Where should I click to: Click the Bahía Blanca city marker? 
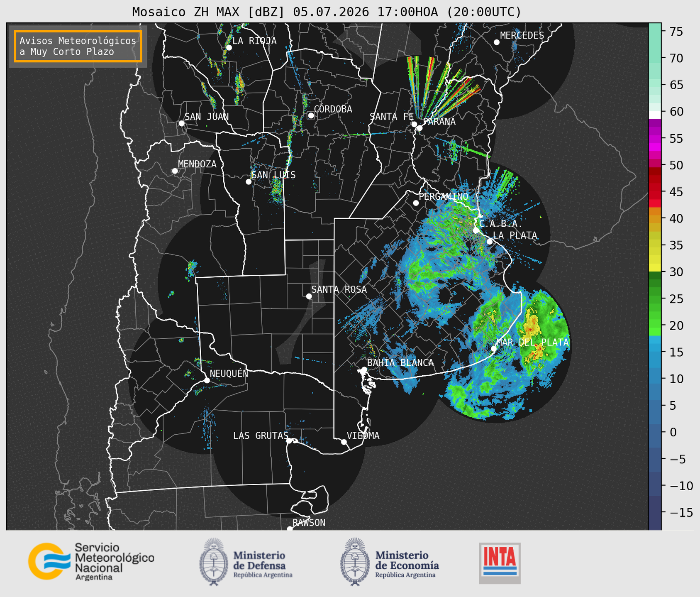point(364,369)
